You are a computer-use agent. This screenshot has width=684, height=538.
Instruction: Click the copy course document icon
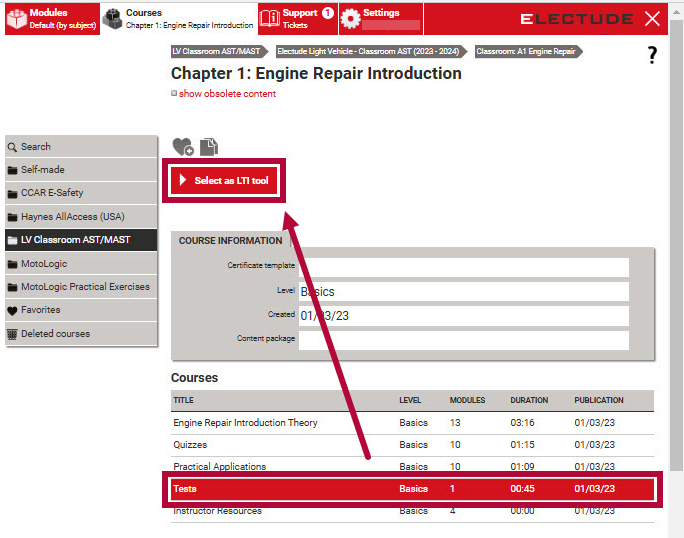209,147
